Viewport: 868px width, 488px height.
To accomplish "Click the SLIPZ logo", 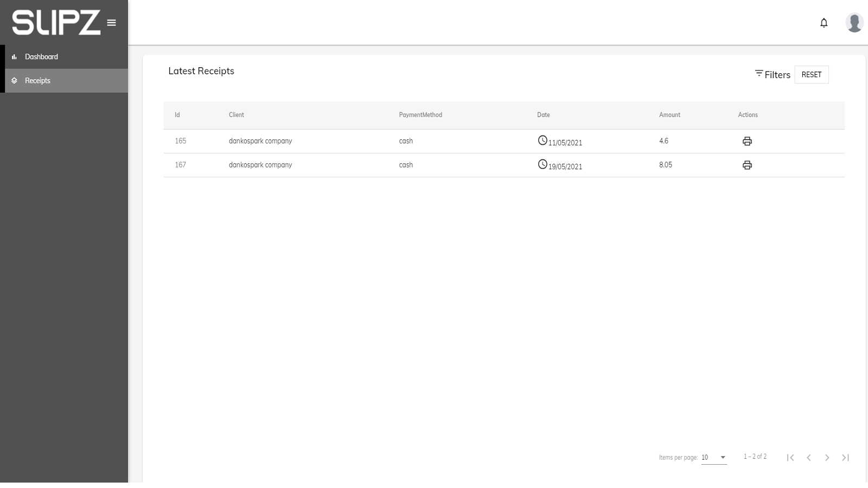I will coord(56,23).
